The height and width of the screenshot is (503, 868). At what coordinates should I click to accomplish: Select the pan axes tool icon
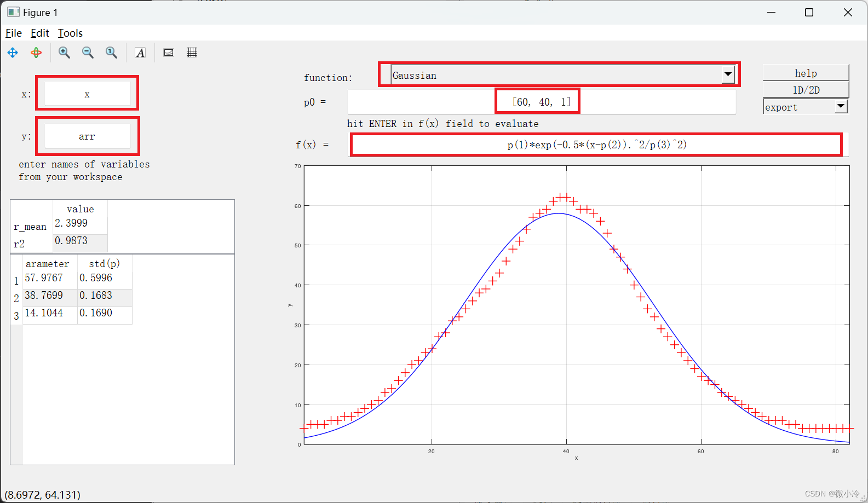point(13,53)
